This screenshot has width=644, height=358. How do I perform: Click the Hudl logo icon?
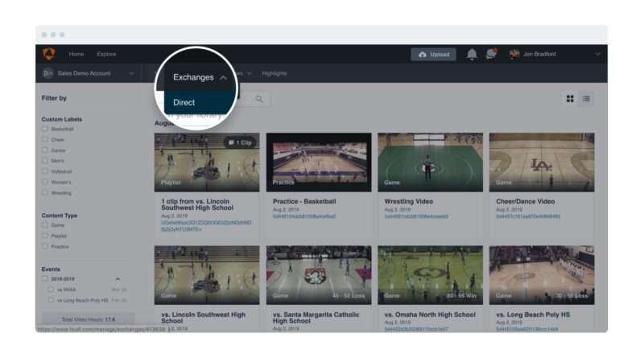[x=49, y=54]
